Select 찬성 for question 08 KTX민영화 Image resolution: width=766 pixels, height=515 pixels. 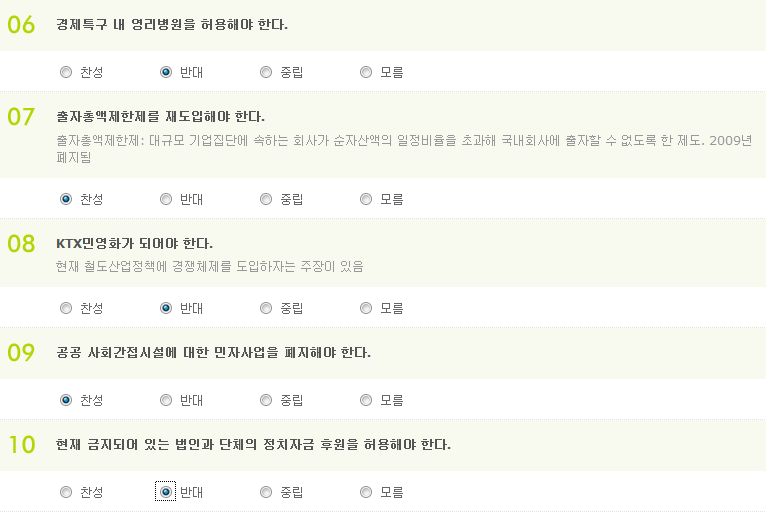click(65, 308)
